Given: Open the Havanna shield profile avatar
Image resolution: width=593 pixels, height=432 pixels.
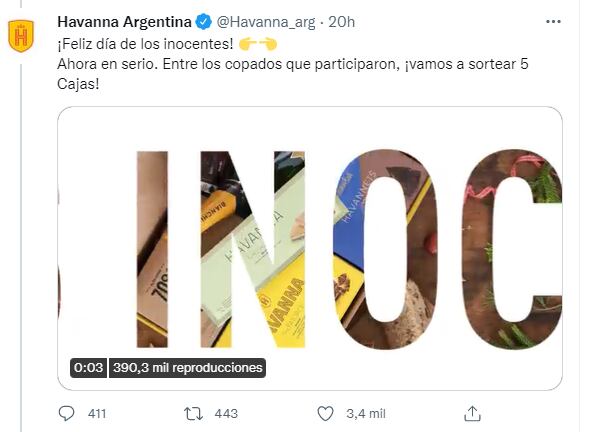Looking at the screenshot, I should (x=21, y=36).
